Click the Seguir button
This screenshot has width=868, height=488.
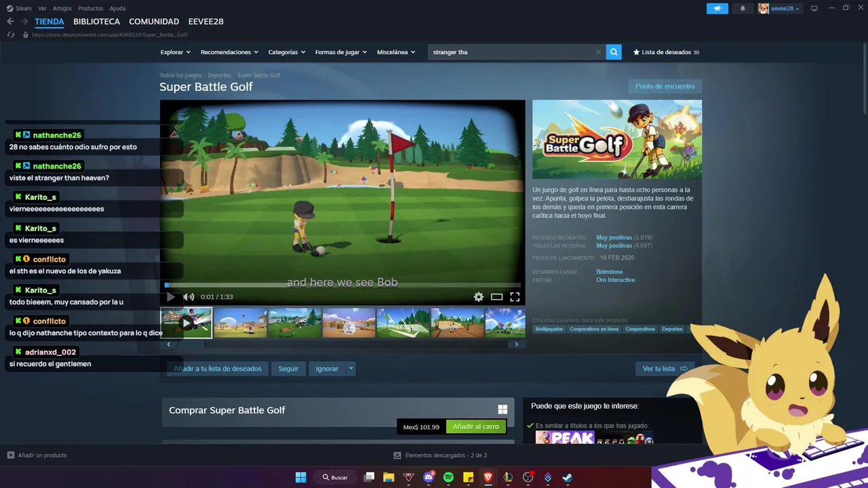click(288, 369)
